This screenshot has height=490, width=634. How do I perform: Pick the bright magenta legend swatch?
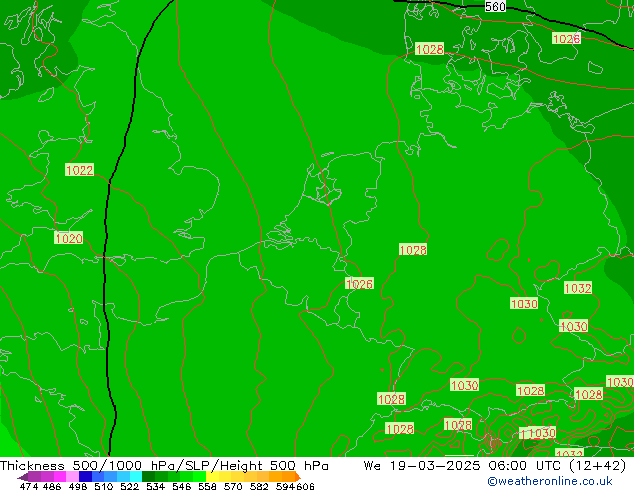(x=60, y=476)
